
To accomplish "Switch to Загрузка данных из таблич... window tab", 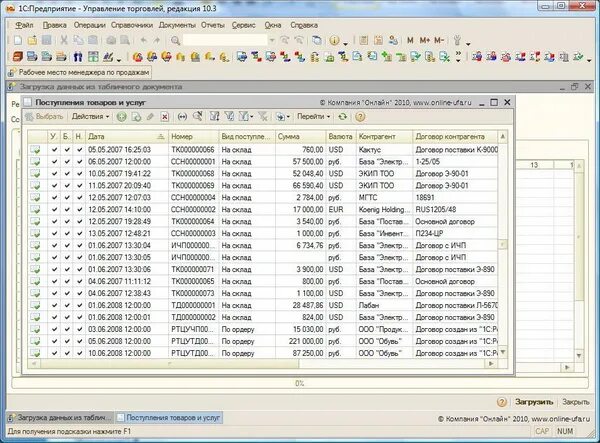I will pos(60,417).
